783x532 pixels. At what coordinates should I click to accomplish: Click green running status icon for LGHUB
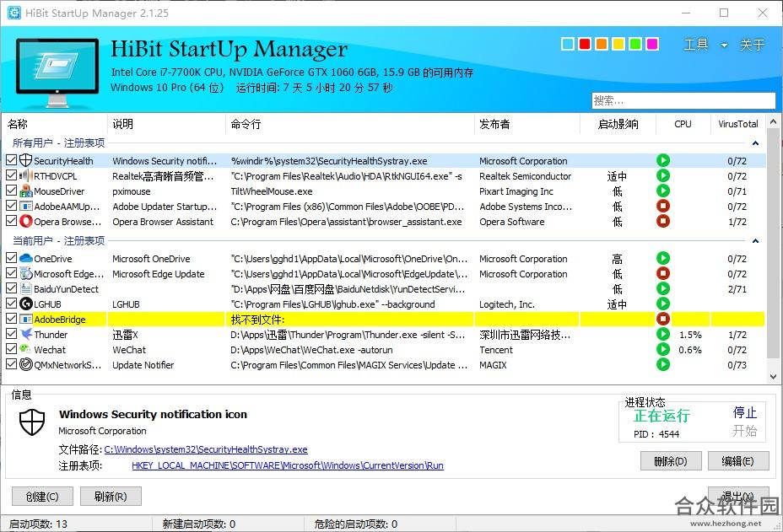click(663, 304)
